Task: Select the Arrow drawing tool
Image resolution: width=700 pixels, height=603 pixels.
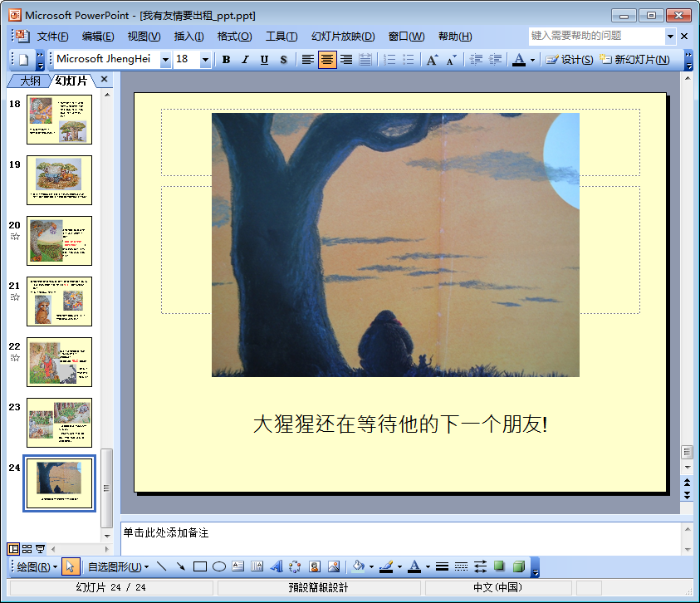Action: coord(181,566)
